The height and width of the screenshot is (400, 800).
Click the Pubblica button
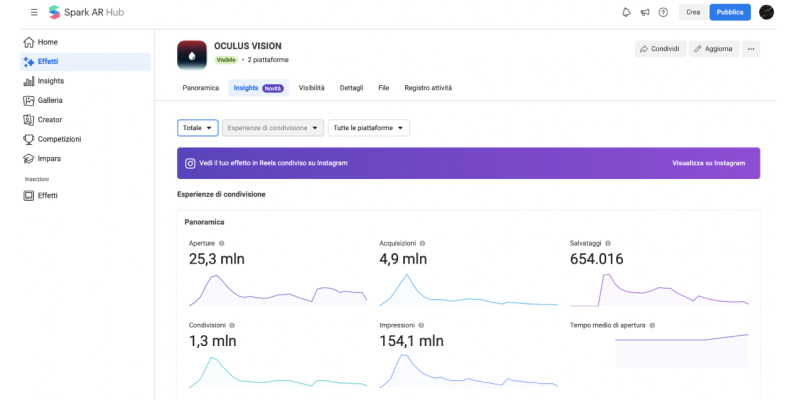click(x=730, y=12)
